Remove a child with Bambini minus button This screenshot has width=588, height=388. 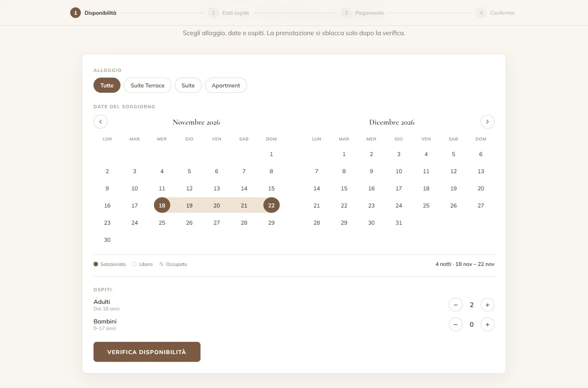tap(456, 324)
